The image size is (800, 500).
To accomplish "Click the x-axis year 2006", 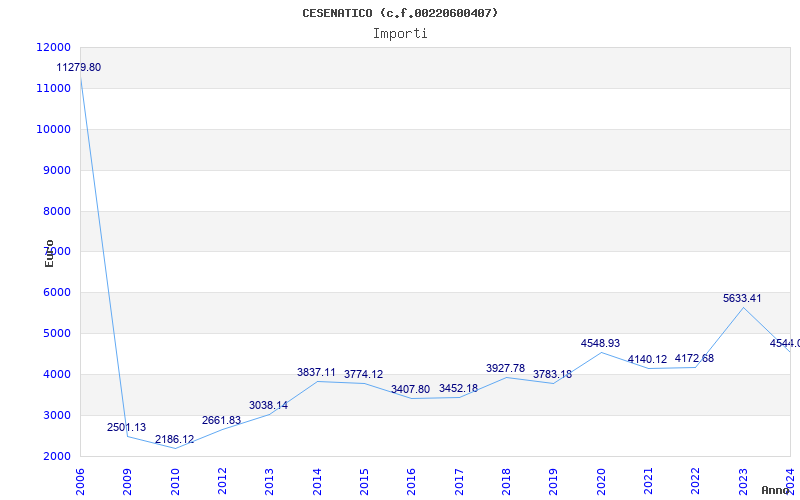I will [80, 481].
